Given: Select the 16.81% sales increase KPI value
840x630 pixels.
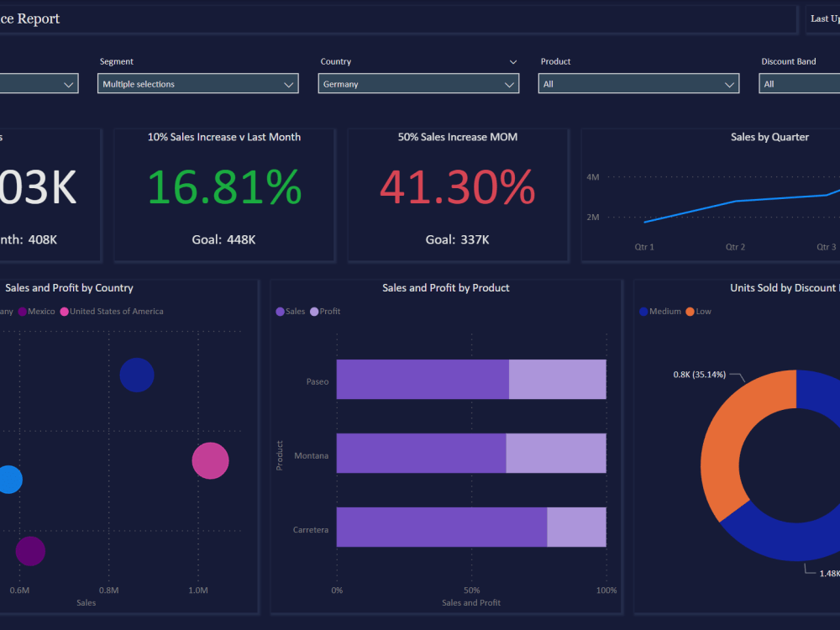Looking at the screenshot, I should coord(224,188).
